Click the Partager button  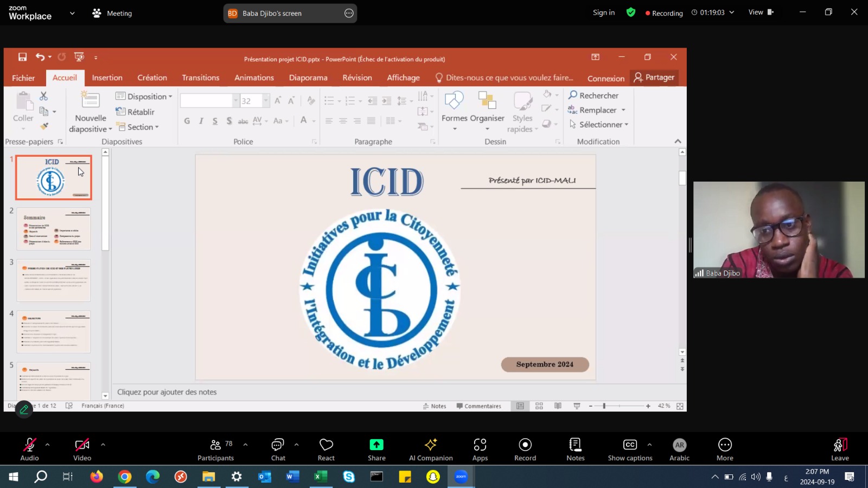pos(654,78)
